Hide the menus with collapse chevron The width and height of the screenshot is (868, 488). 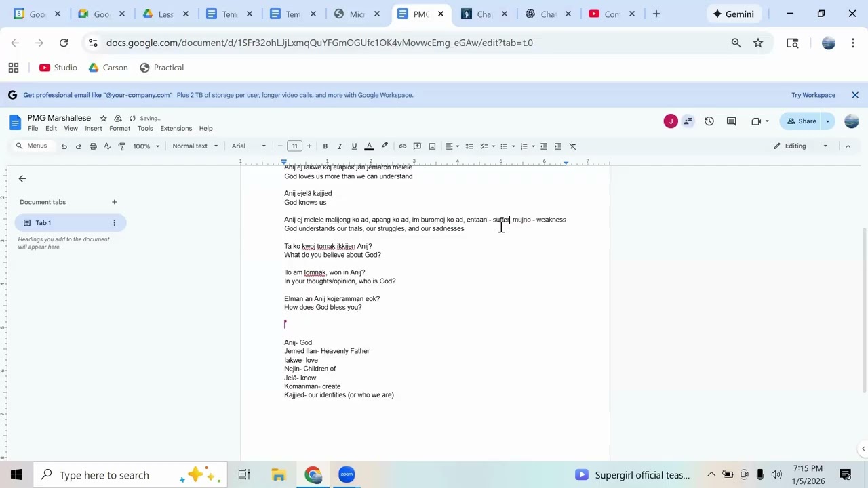point(848,146)
